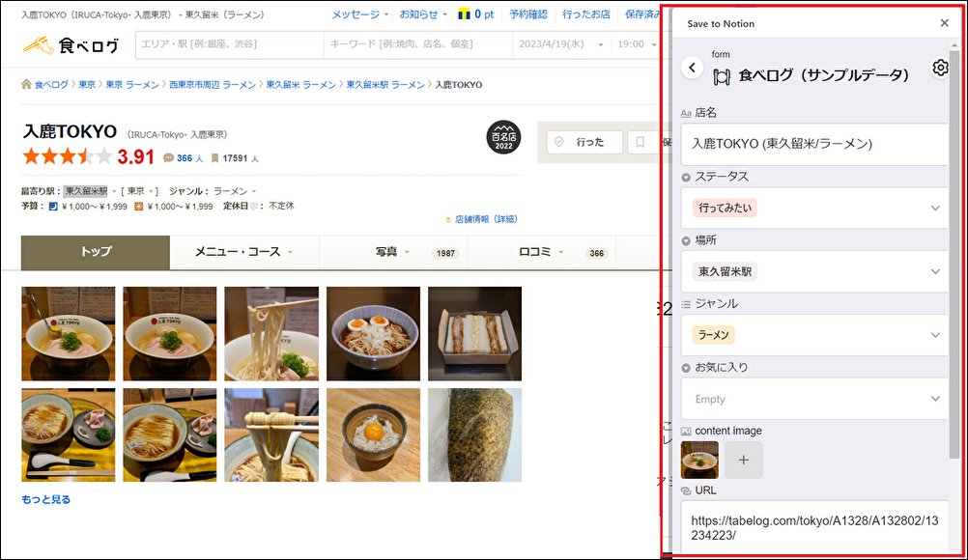This screenshot has width=968, height=560.
Task: Open the egg rice bowl photo
Action: [x=374, y=434]
